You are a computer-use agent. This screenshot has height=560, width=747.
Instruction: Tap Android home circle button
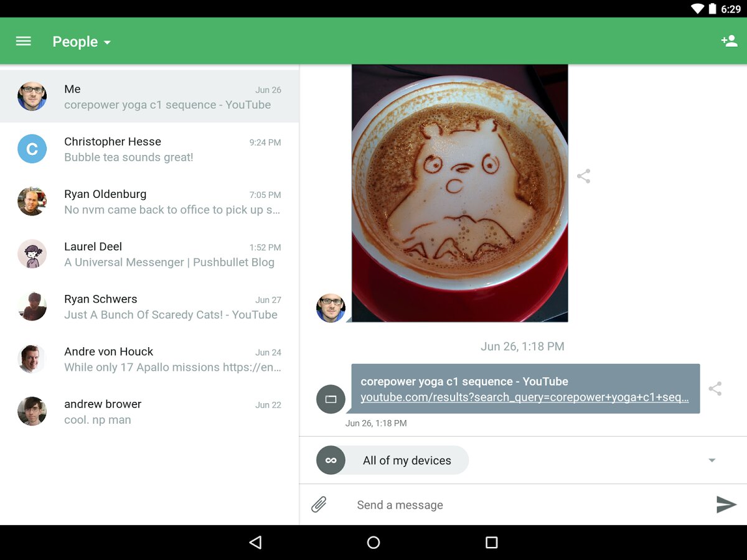(x=374, y=543)
